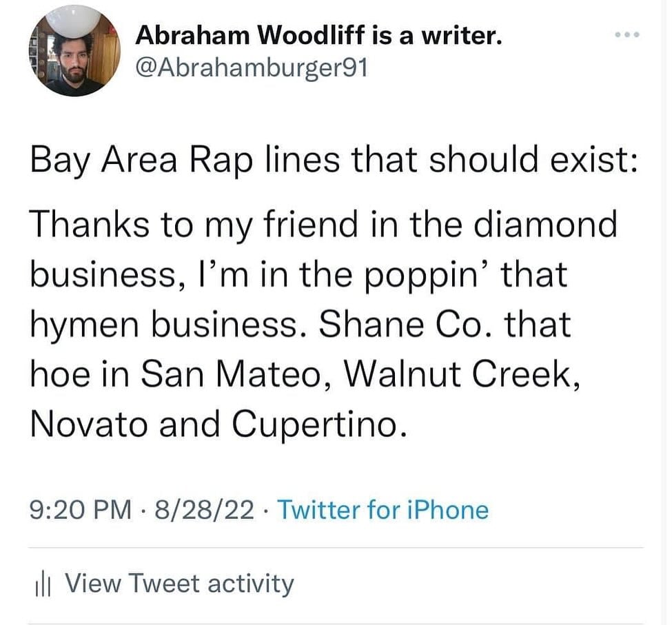The height and width of the screenshot is (625, 672).
Task: Click the line "Bay Area Rap lines that should exist:"
Action: pyautogui.click(x=333, y=160)
